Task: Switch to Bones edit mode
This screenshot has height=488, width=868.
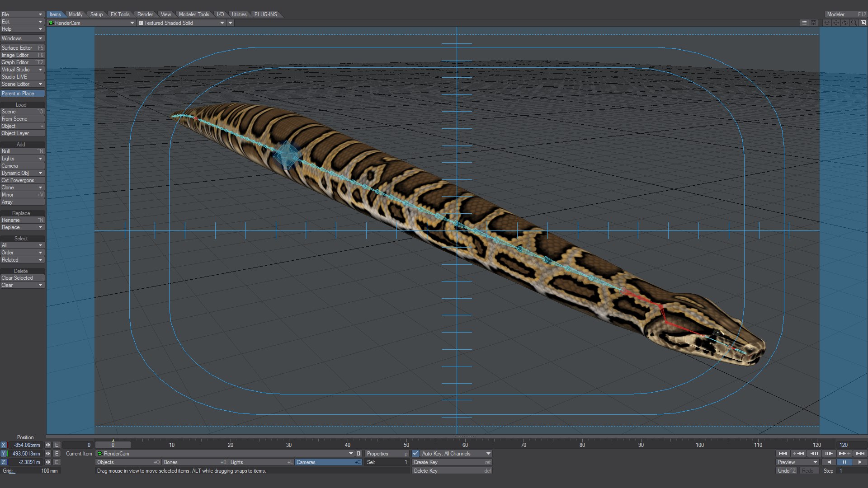Action: pos(194,462)
